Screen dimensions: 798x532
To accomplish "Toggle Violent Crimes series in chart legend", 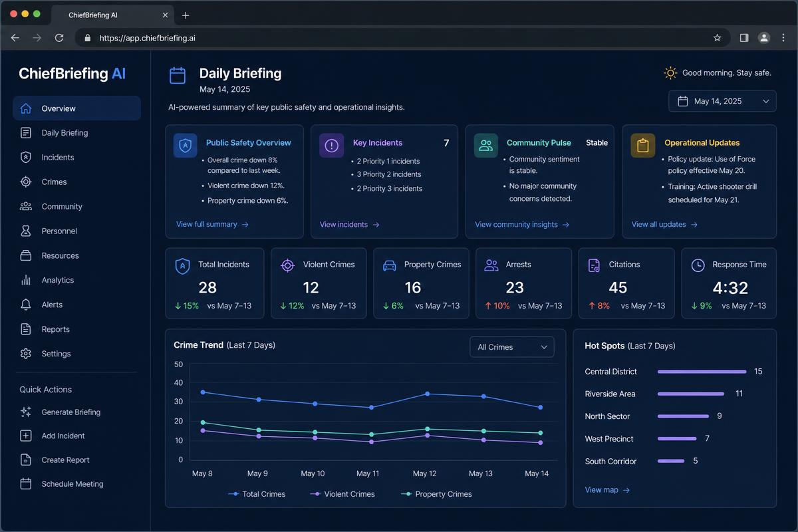I will [x=342, y=494].
